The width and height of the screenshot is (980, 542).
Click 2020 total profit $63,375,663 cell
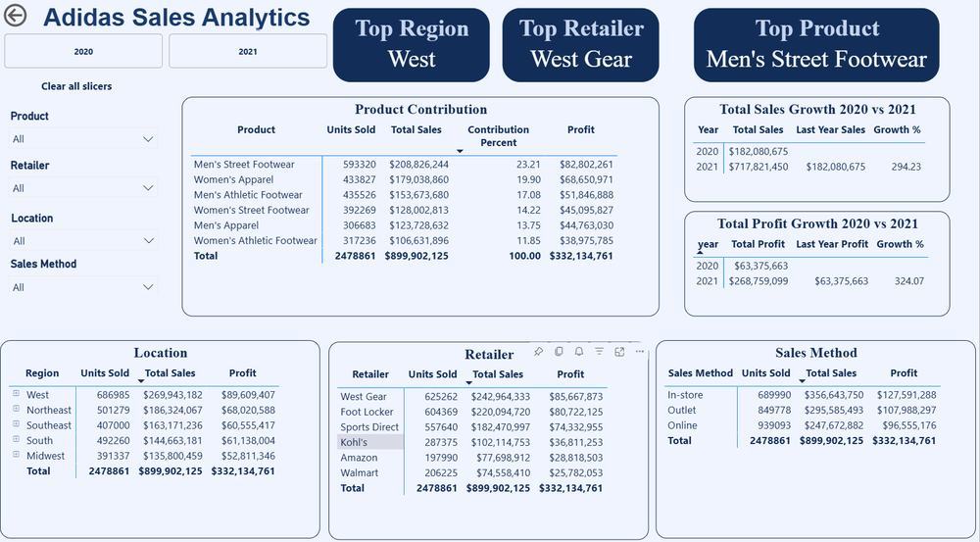pos(760,266)
